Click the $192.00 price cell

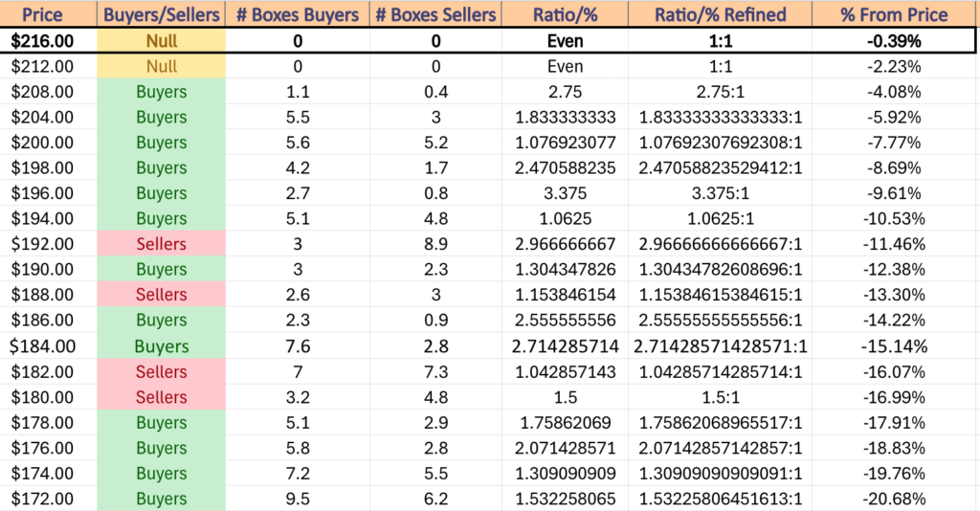[48, 244]
